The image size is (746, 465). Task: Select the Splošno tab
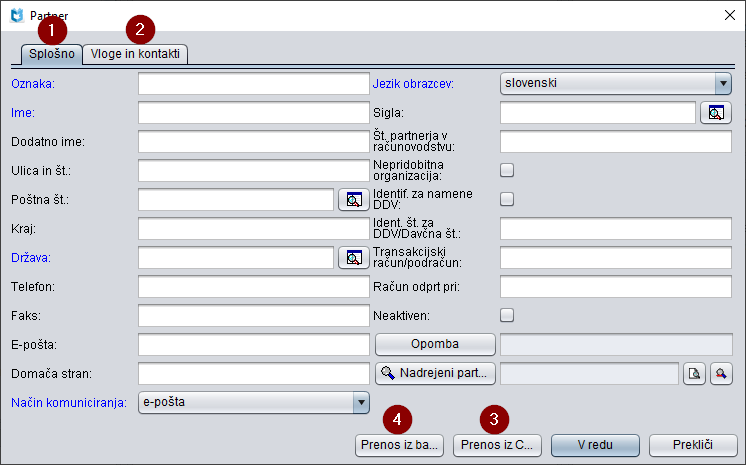click(x=52, y=54)
